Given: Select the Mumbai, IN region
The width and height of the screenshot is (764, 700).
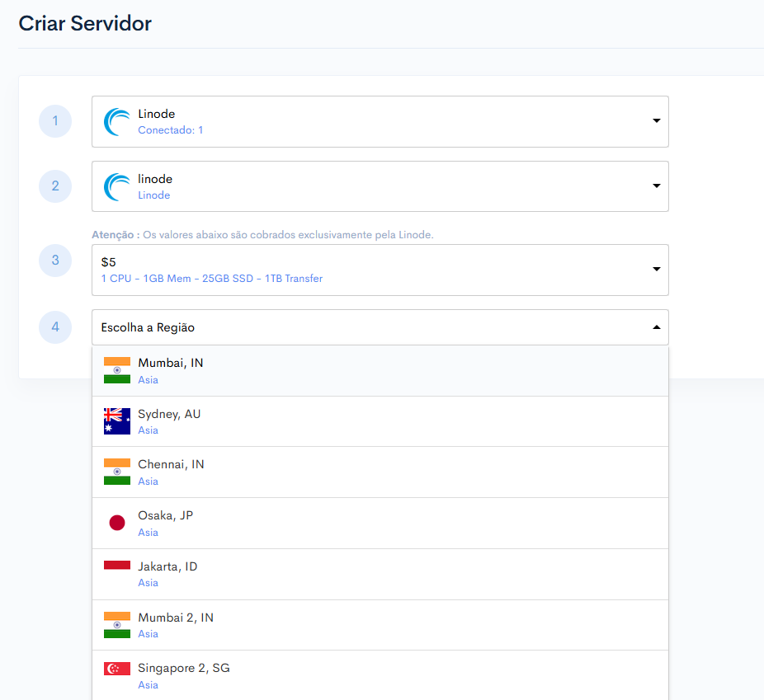Looking at the screenshot, I should tap(380, 371).
